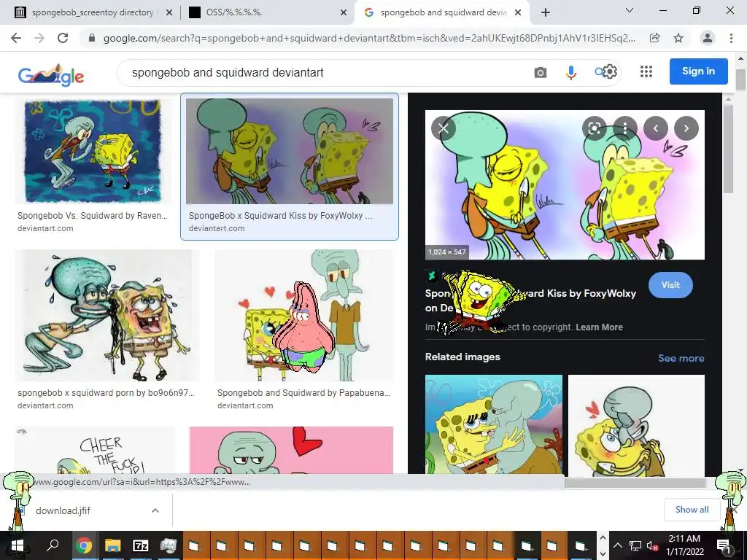Show hidden system tray icons
This screenshot has width=747, height=560.
(x=617, y=545)
